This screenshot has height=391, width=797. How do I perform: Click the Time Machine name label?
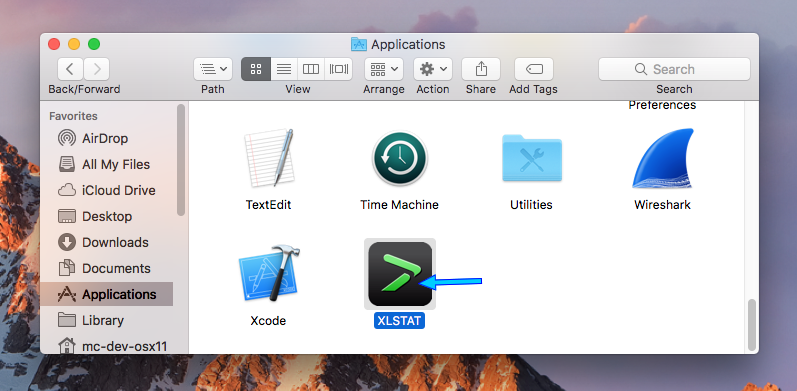click(400, 205)
